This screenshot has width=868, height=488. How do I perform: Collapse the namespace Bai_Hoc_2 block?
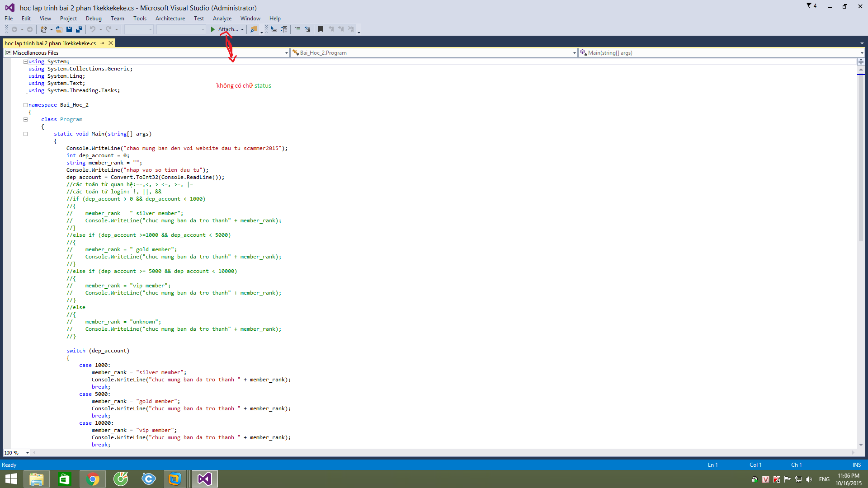(25, 105)
